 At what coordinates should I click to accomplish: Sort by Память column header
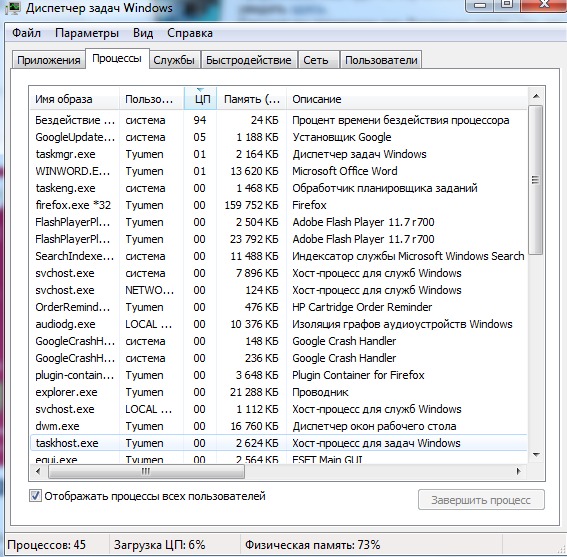pyautogui.click(x=252, y=99)
